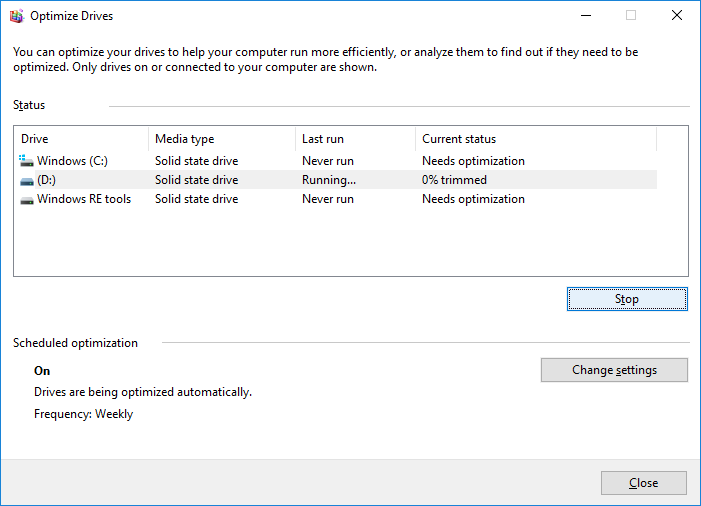Close the Optimize Drives dialog

tap(643, 483)
